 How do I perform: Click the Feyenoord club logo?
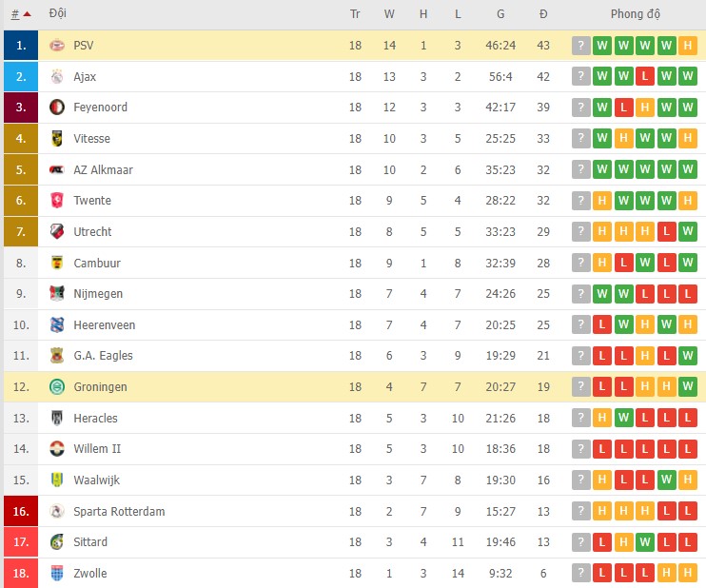coord(57,108)
